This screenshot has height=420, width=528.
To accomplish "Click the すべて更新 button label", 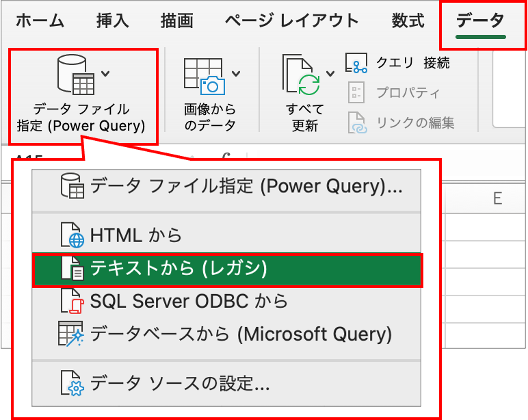I will pyautogui.click(x=305, y=118).
